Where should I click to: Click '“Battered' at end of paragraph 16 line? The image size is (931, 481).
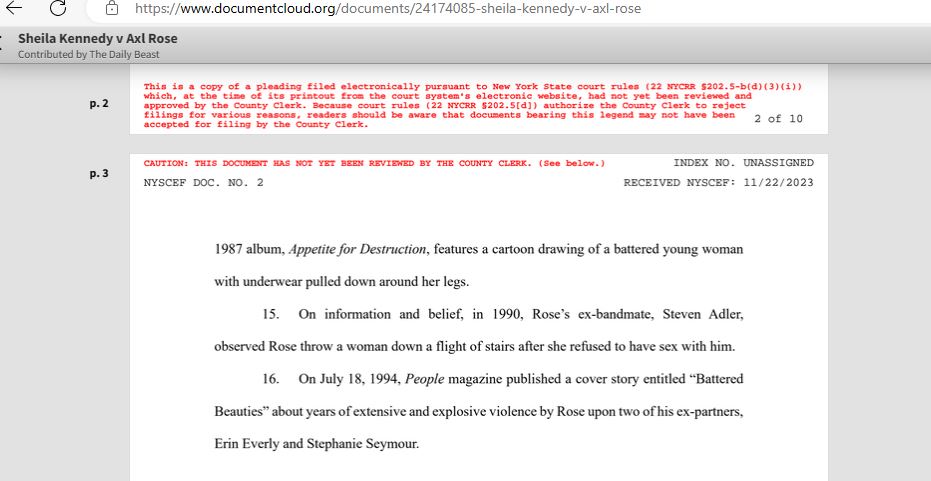point(717,379)
